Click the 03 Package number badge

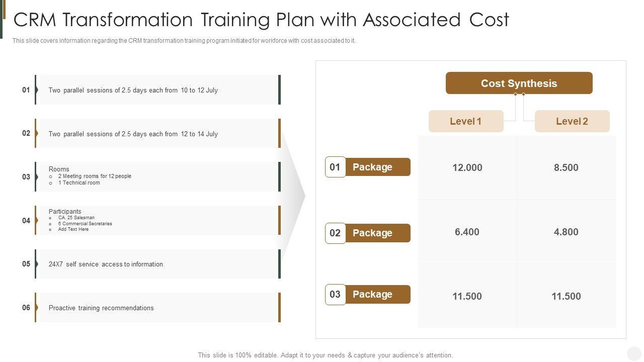coord(335,294)
